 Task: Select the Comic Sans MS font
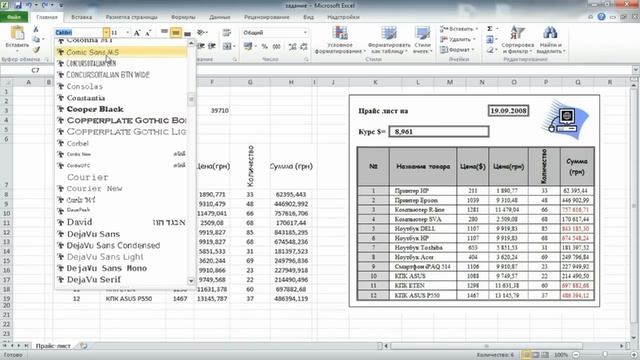pyautogui.click(x=121, y=52)
